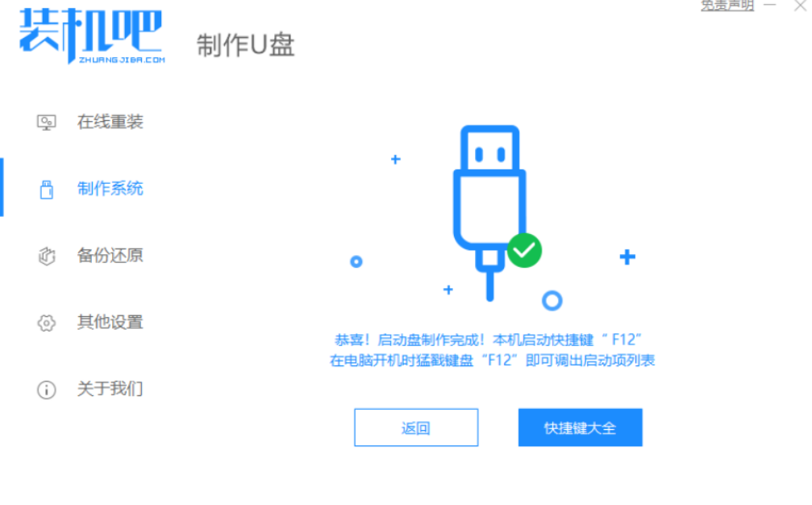This screenshot has width=812, height=505.
Task: Click the green checkmark badge
Action: [x=524, y=251]
